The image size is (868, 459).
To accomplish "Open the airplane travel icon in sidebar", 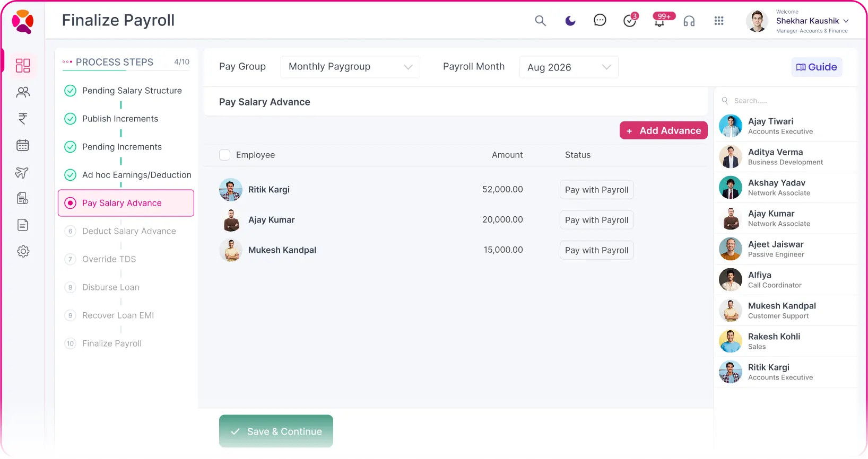I will [22, 172].
